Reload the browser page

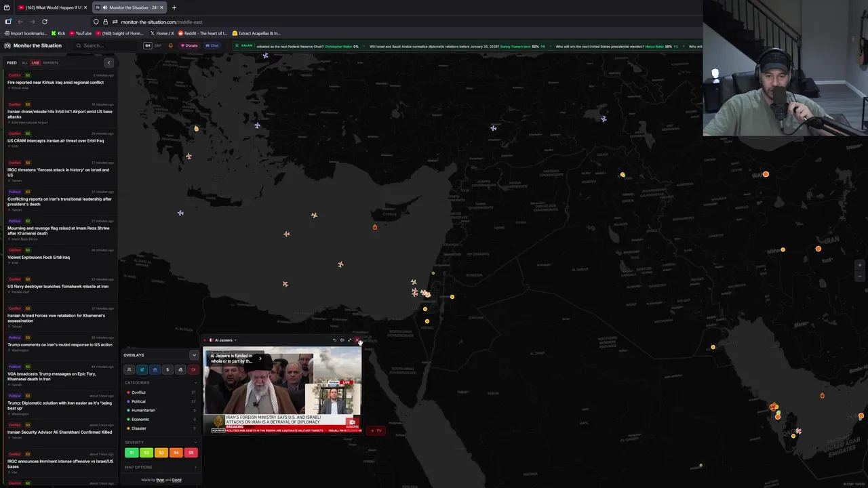pos(45,22)
